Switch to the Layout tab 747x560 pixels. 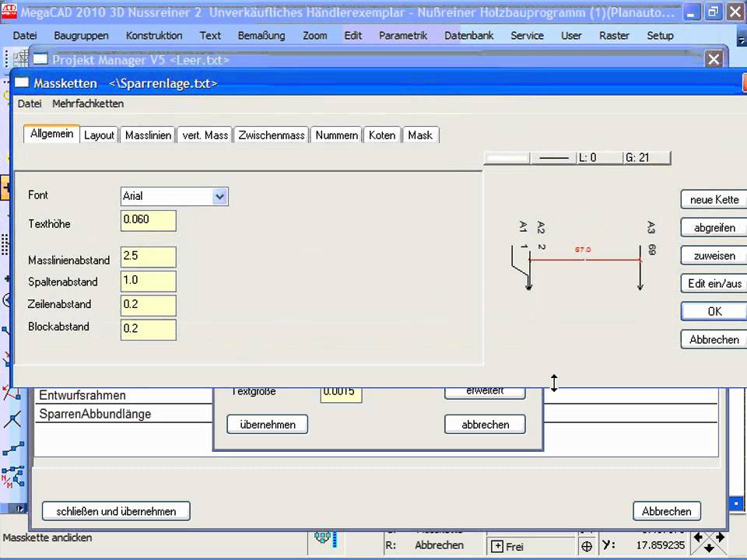pos(99,135)
